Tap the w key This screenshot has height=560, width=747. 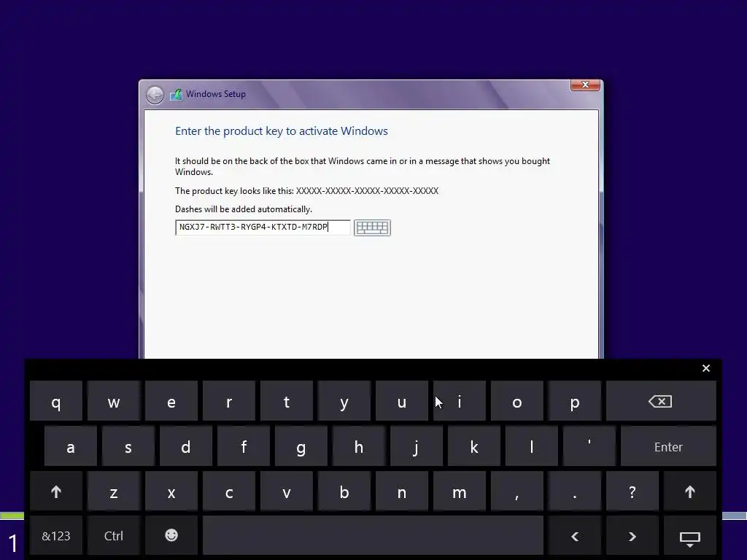coord(113,401)
